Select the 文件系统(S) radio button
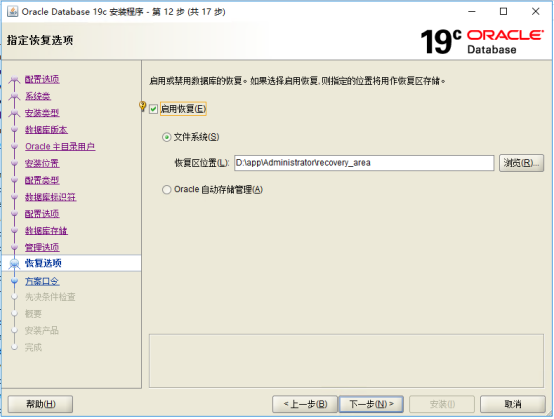Viewport: 554px width, 419px height. pyautogui.click(x=166, y=137)
